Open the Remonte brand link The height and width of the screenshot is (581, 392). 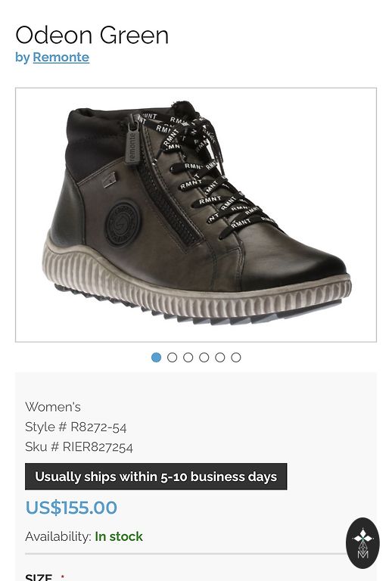click(61, 57)
